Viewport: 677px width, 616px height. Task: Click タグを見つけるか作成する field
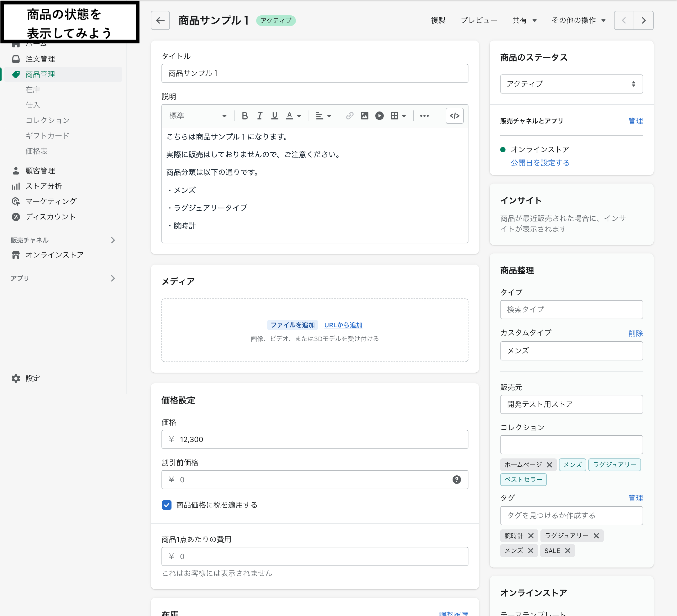click(x=571, y=516)
